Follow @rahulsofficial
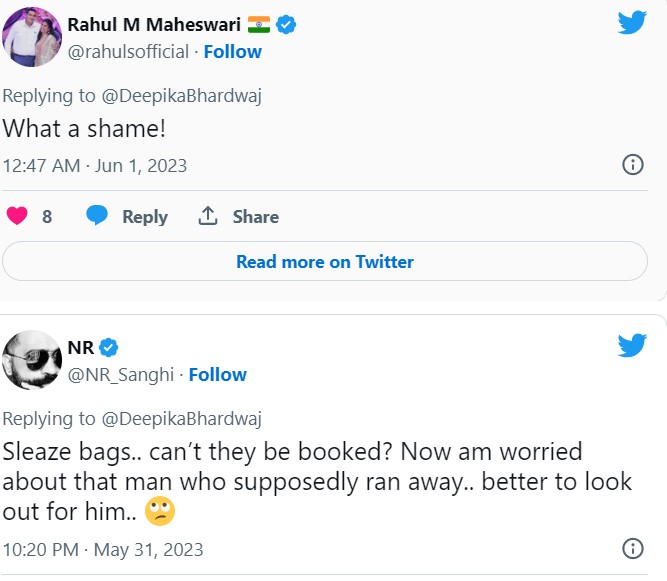This screenshot has width=667, height=581. point(232,52)
